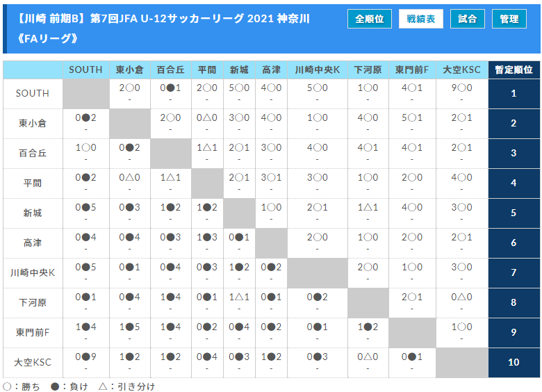Click 東門前F vs 東小倉 score 1●5

tap(130, 327)
